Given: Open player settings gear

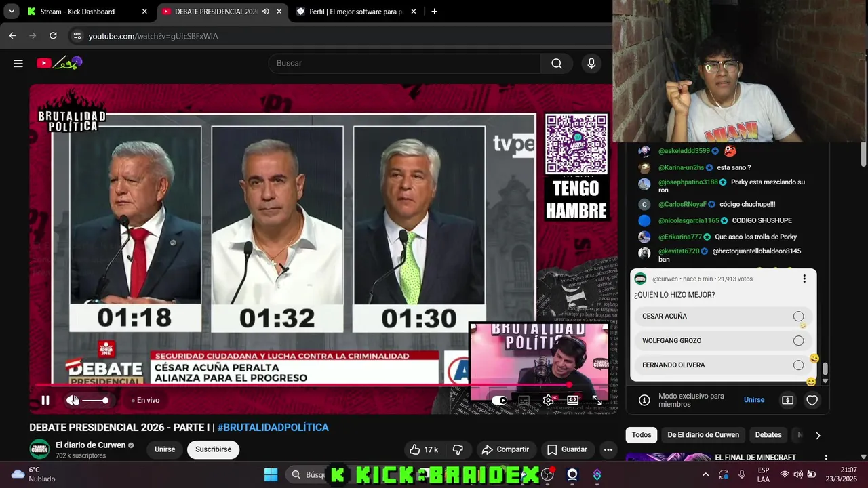Looking at the screenshot, I should point(548,401).
